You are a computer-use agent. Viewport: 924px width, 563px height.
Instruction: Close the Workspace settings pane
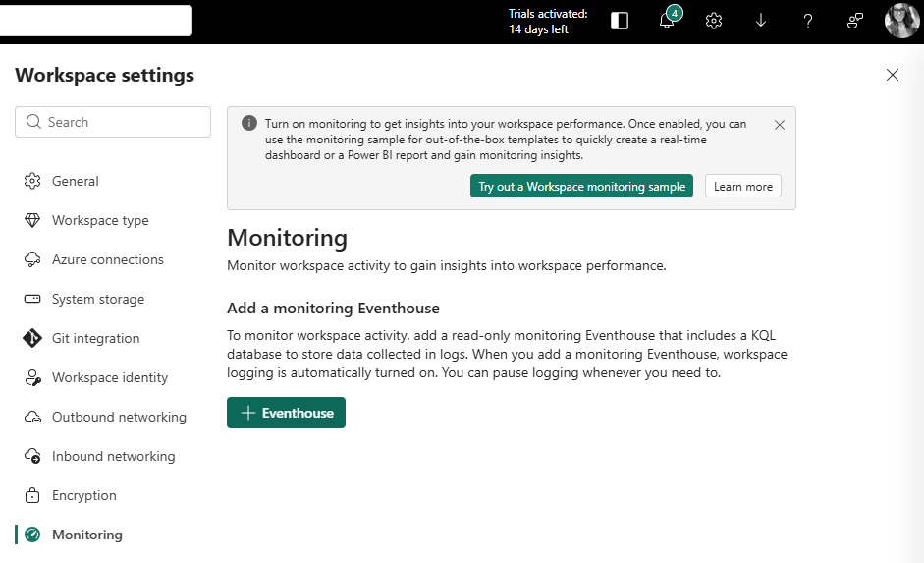pos(892,75)
